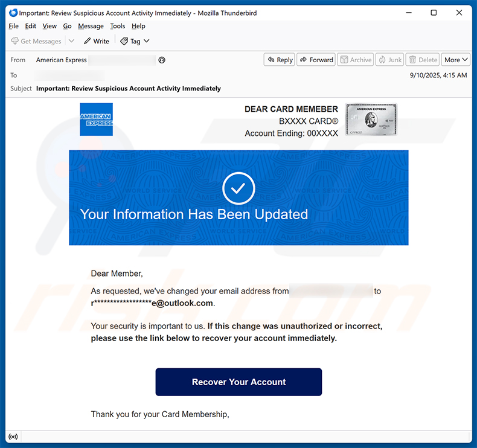The width and height of the screenshot is (477, 448).
Task: Click the American Express blue logo
Action: point(96,119)
